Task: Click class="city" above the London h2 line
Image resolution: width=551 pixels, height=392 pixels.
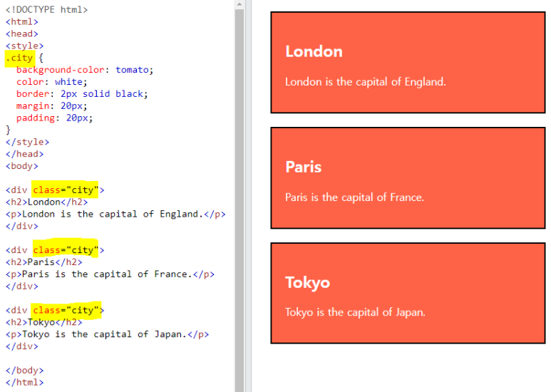Action: pos(66,190)
